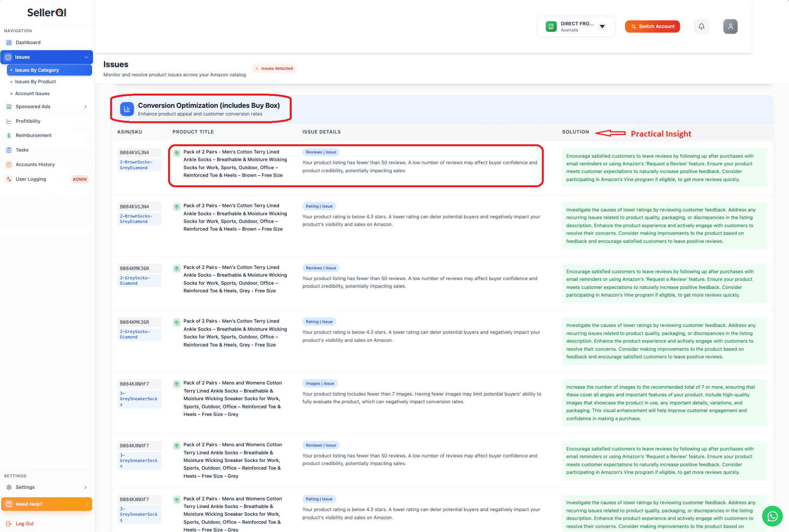Open the WhatsApp chat icon
This screenshot has height=532, width=789.
(x=772, y=516)
